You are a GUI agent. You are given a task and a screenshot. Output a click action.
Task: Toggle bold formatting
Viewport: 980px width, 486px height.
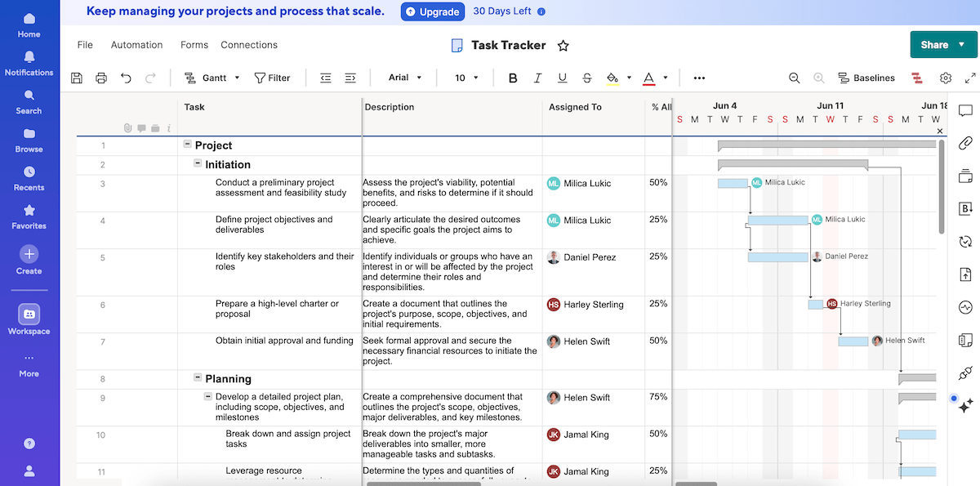coord(513,78)
